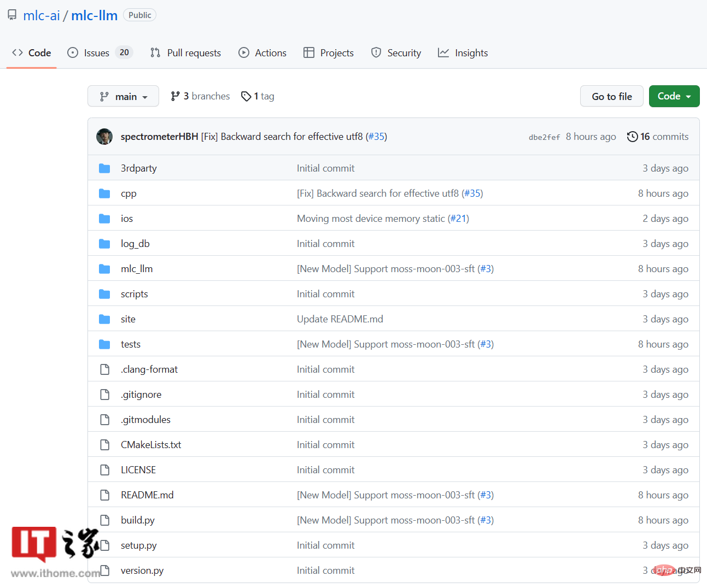The width and height of the screenshot is (707, 588).
Task: Open commit hash dbe2fef
Action: click(x=545, y=137)
